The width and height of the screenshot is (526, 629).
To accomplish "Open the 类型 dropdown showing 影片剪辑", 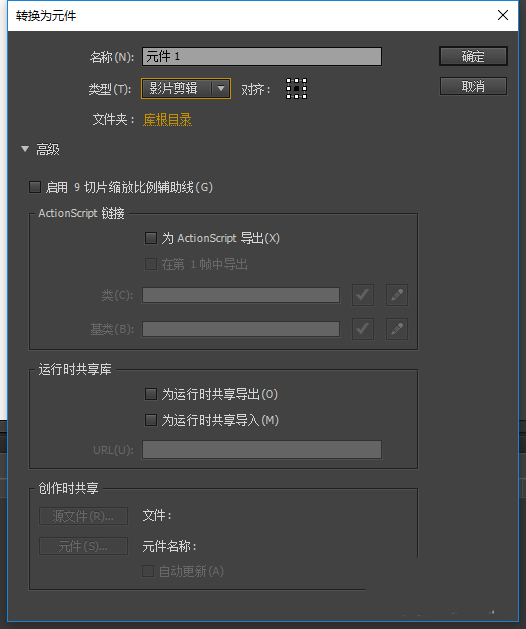I will coord(186,88).
